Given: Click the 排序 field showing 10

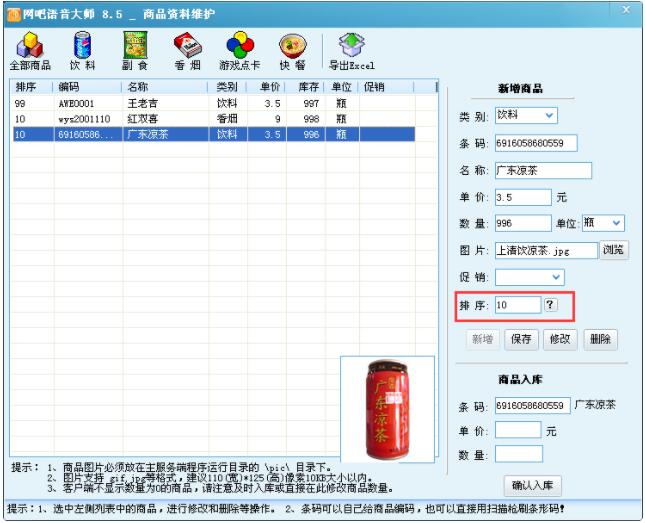Looking at the screenshot, I should [x=518, y=305].
